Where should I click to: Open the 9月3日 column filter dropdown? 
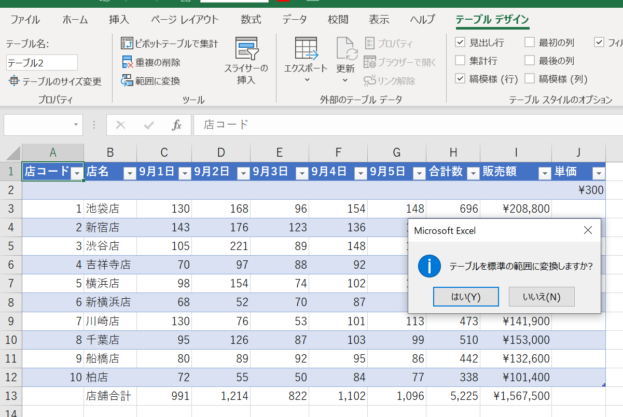(302, 173)
